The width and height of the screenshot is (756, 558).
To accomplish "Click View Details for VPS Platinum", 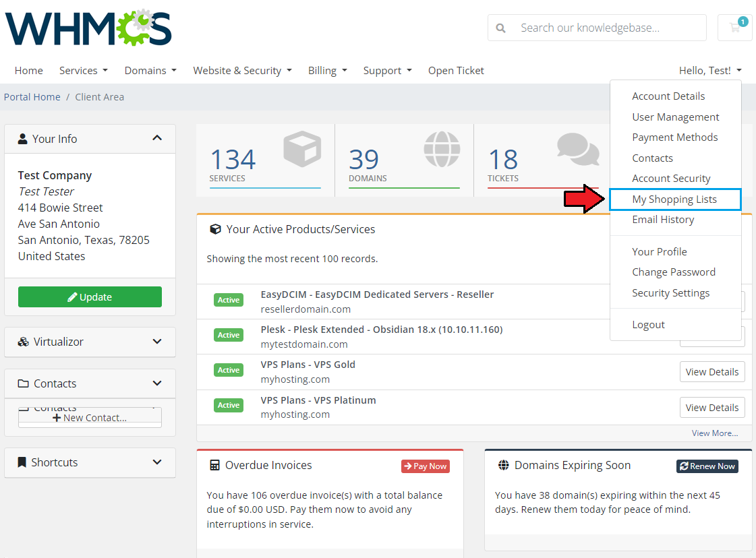I will point(712,408).
